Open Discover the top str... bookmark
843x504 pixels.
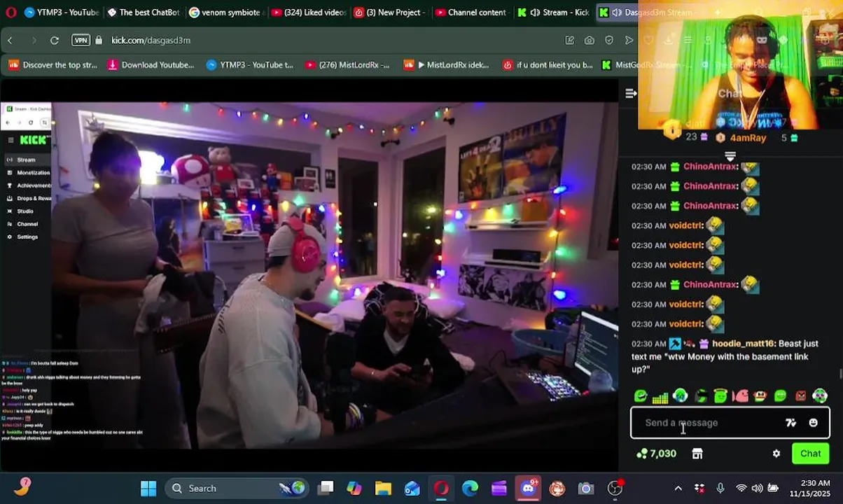pos(53,65)
